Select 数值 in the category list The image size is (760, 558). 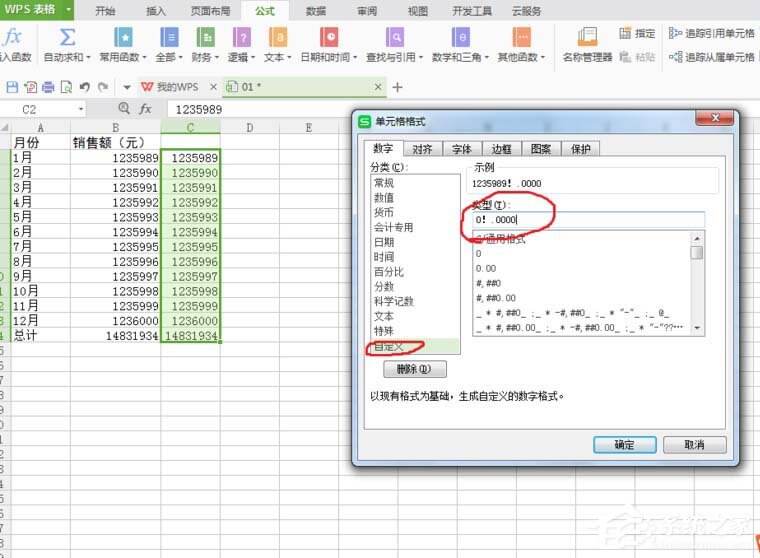384,198
